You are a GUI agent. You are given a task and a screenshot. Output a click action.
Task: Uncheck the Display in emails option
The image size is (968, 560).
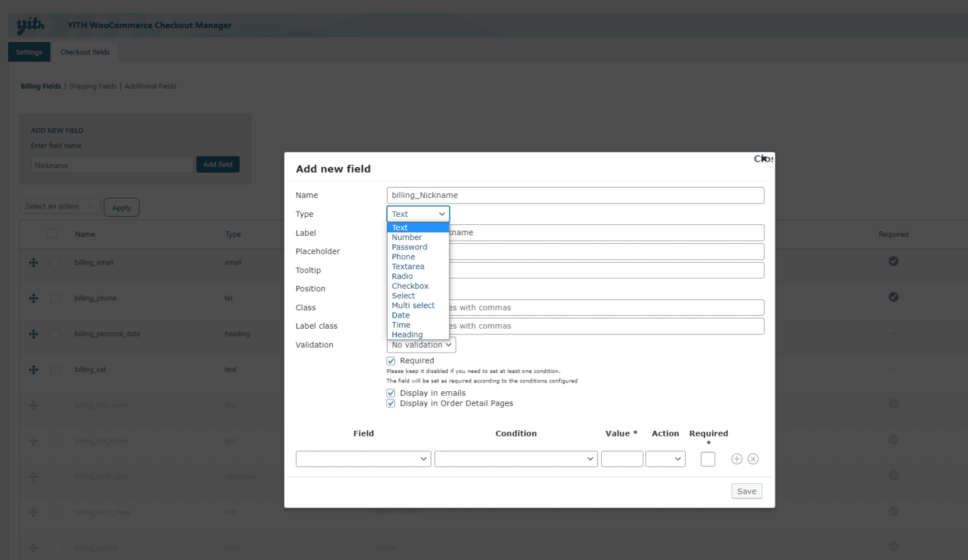(391, 392)
